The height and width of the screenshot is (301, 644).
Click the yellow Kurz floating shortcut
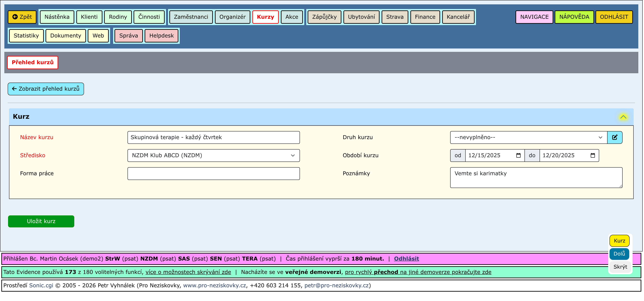(619, 241)
